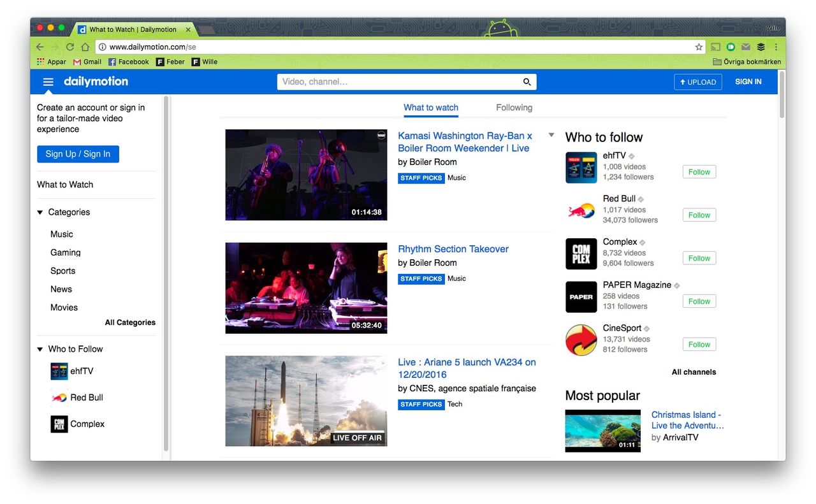
Task: Play the Ariane 5 rocket launch thumbnail
Action: (x=306, y=401)
